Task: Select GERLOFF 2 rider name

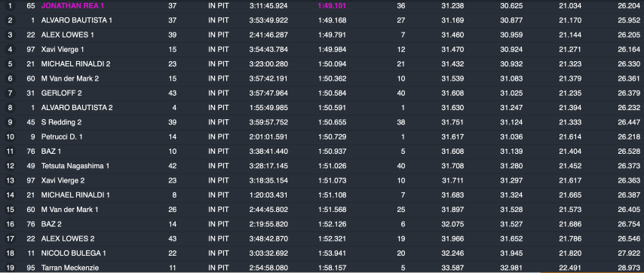Action: pyautogui.click(x=61, y=94)
